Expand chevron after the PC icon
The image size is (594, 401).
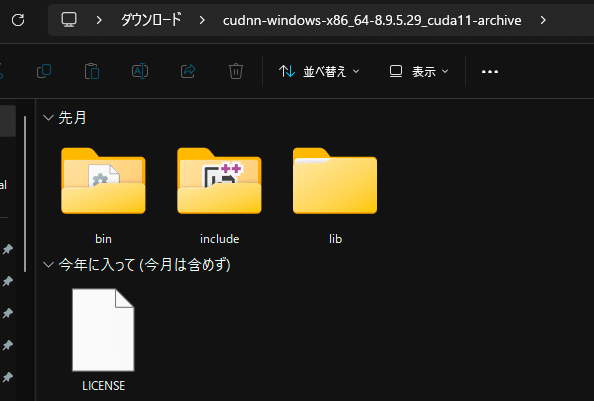pos(99,20)
